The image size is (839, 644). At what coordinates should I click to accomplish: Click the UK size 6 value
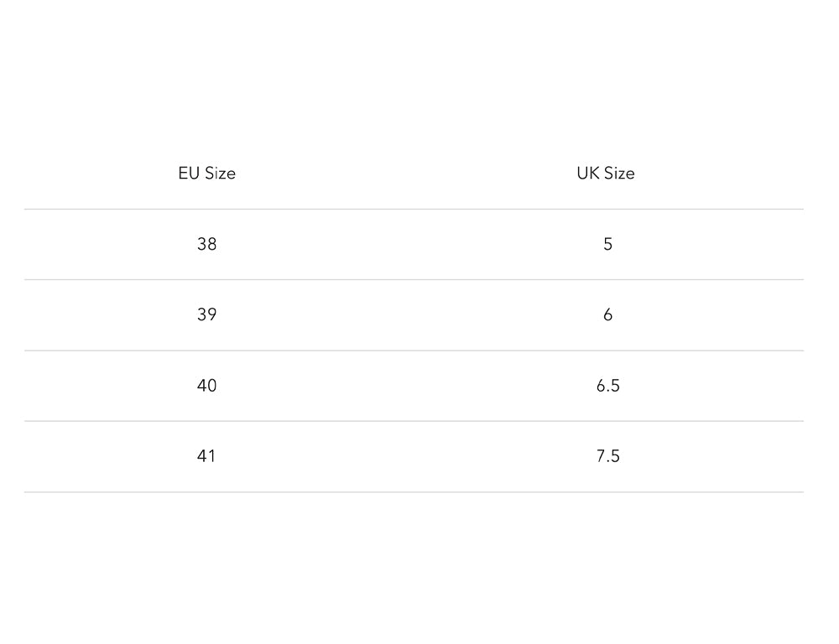(607, 314)
